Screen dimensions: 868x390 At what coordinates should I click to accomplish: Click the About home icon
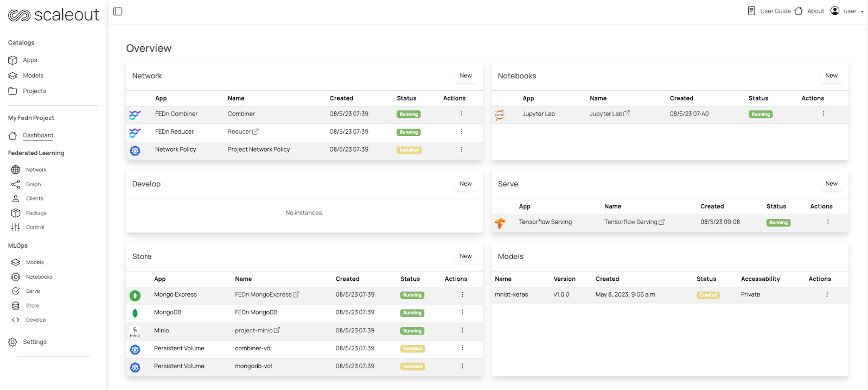tap(799, 11)
